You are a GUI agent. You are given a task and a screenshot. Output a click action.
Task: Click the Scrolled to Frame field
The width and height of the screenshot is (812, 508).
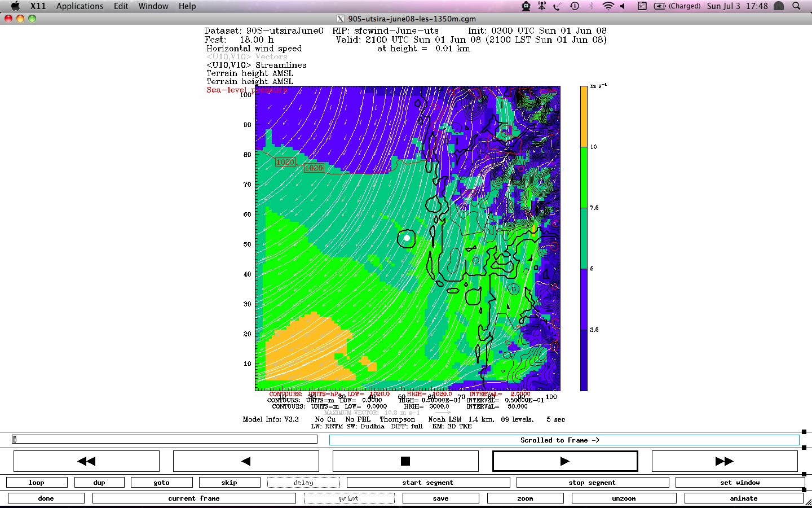564,440
